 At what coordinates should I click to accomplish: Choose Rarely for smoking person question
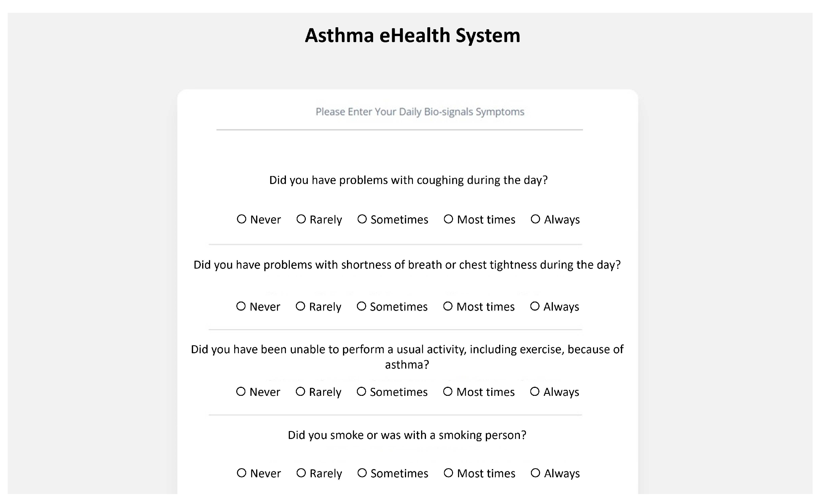pyautogui.click(x=301, y=473)
